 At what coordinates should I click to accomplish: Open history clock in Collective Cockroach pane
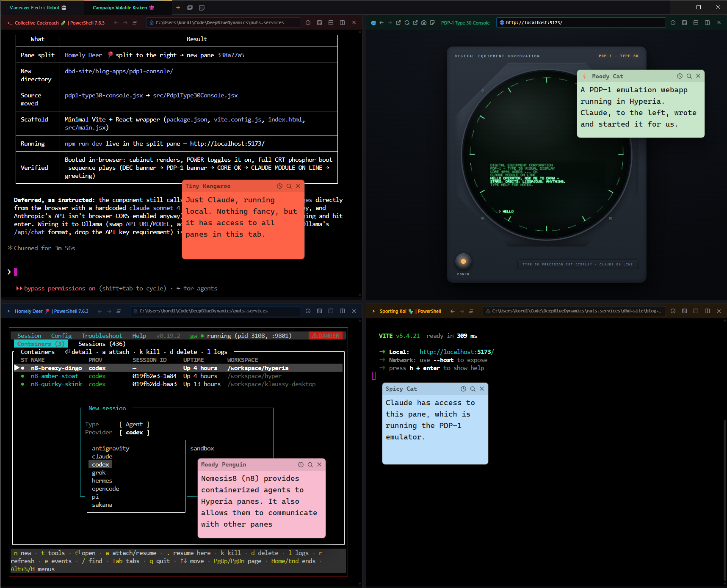[x=308, y=23]
